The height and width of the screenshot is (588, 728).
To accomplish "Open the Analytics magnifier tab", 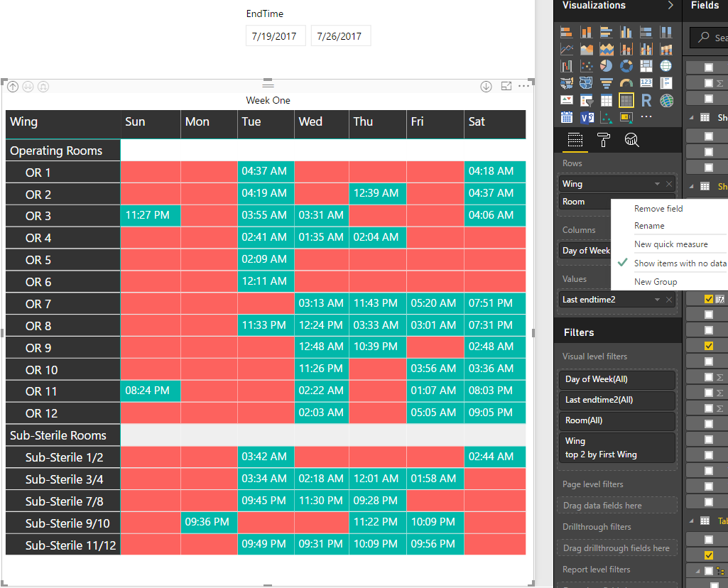I will click(631, 140).
